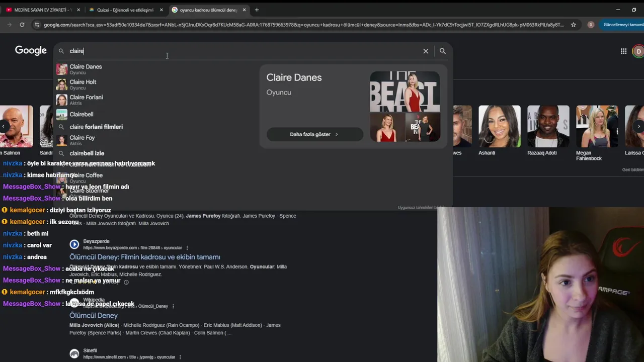Image resolution: width=644 pixels, height=362 pixels.
Task: Switch to MEDİNE SAYAN EV ZİYARETİ tab
Action: tap(41, 10)
